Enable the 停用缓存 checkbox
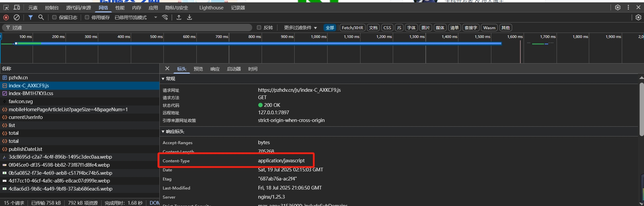This screenshot has height=206, width=644. tap(87, 17)
